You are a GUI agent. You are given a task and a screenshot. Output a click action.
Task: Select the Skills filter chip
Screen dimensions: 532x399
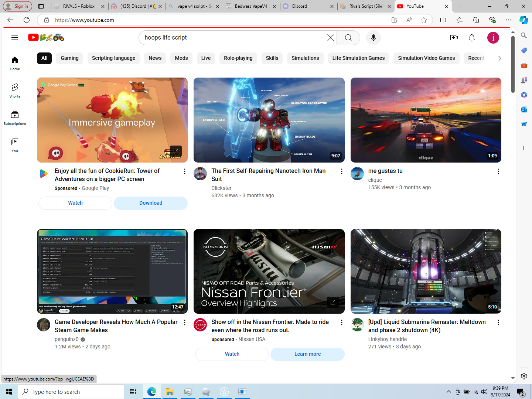click(x=272, y=58)
